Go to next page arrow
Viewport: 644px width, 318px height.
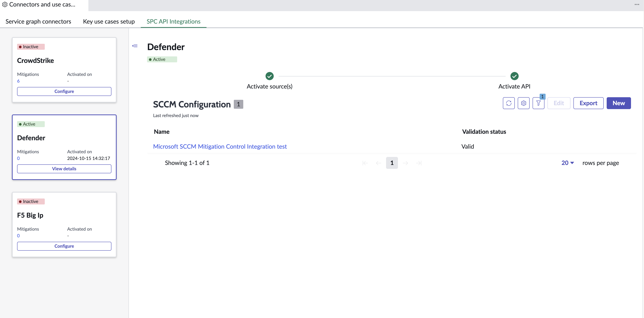(x=405, y=163)
